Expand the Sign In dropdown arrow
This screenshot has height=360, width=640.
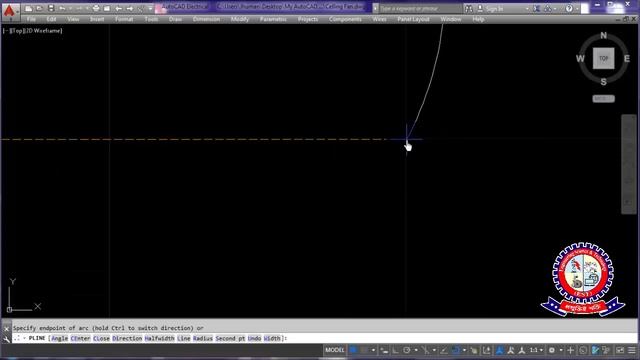click(x=527, y=9)
